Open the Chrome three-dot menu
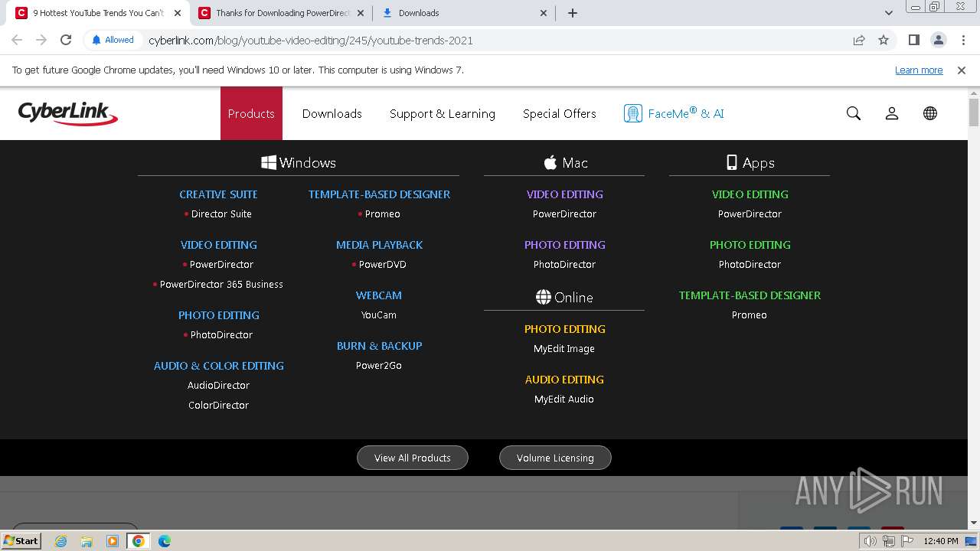The width and height of the screenshot is (980, 551). coord(963,40)
